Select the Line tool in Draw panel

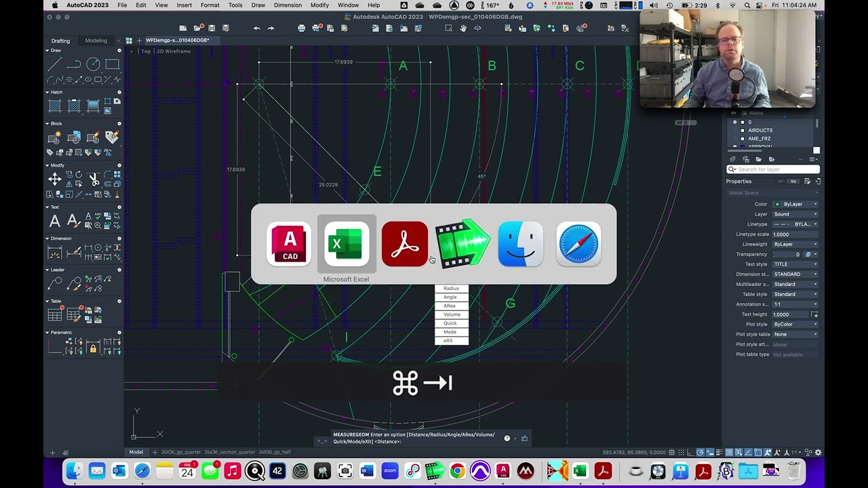coord(55,64)
